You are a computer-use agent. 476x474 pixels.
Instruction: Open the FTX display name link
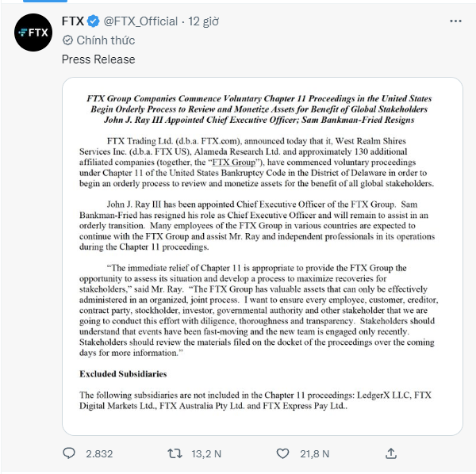(73, 21)
